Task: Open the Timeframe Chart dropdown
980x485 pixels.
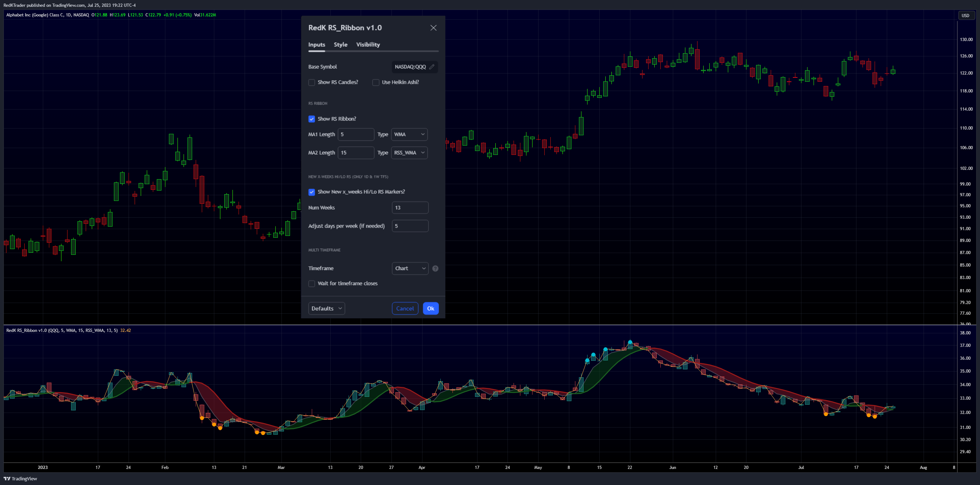Action: 410,268
